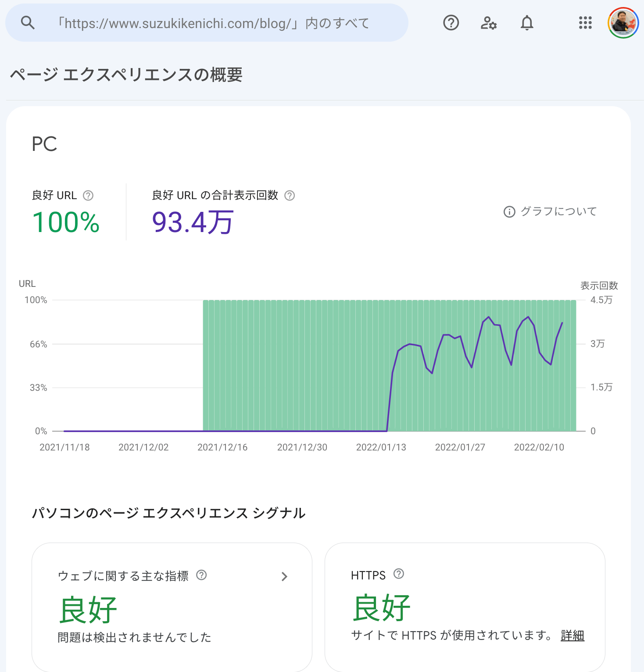644x672 pixels.
Task: Click the URL inspection search field
Action: 207,23
